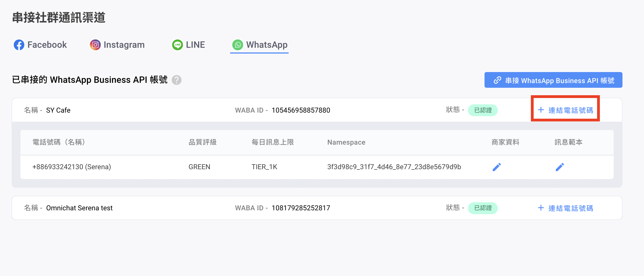The image size is (644, 276).
Task: Open the LINE channel tab
Action: pyautogui.click(x=195, y=45)
